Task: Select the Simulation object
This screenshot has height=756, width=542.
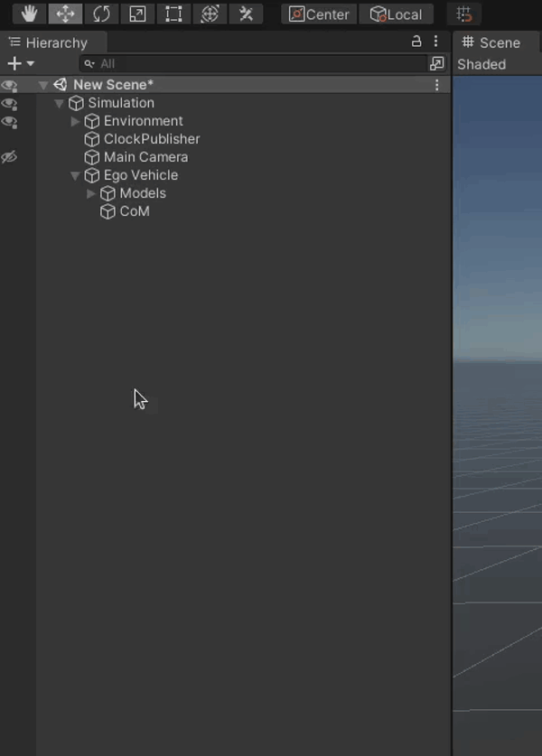Action: coord(121,103)
